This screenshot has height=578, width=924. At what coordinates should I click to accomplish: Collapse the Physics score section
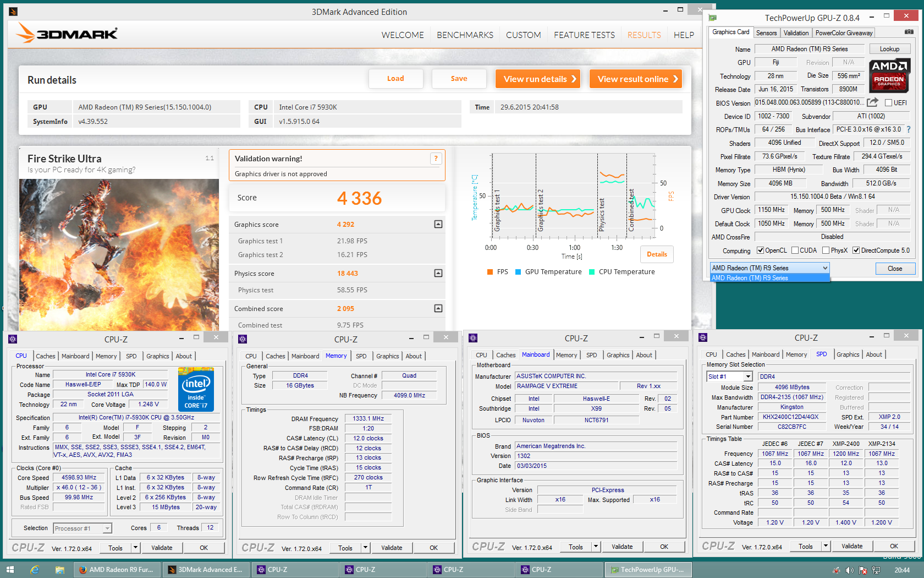pyautogui.click(x=438, y=273)
